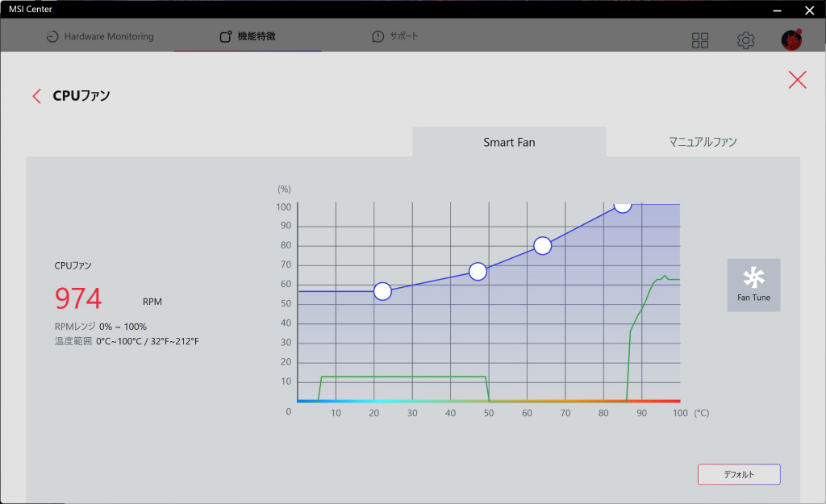Go back using the red arrow

36,97
